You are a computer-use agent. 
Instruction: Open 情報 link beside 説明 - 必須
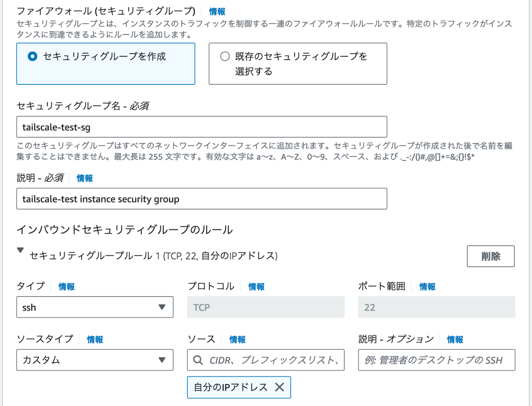coord(85,178)
